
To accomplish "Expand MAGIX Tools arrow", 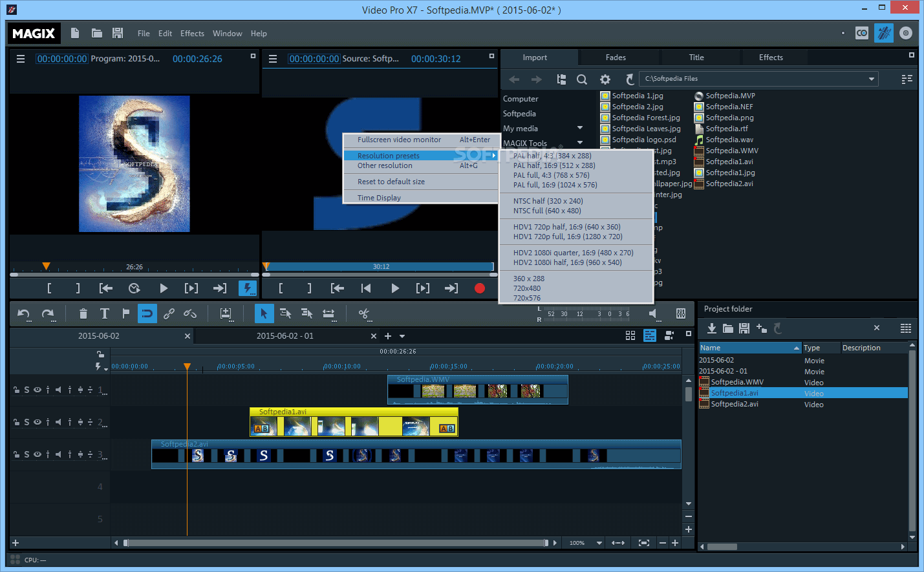I will click(580, 143).
